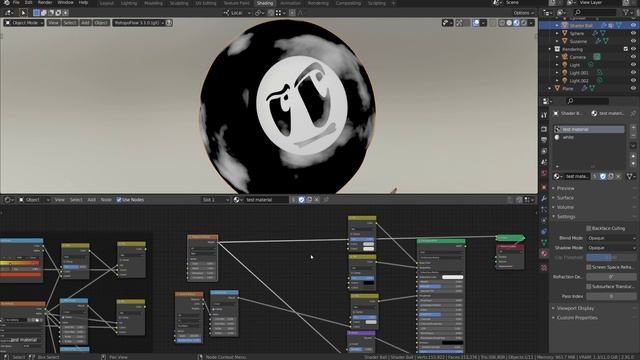Open the RetopoFlow dropdown
Screen dimensions: 640x360
139,22
